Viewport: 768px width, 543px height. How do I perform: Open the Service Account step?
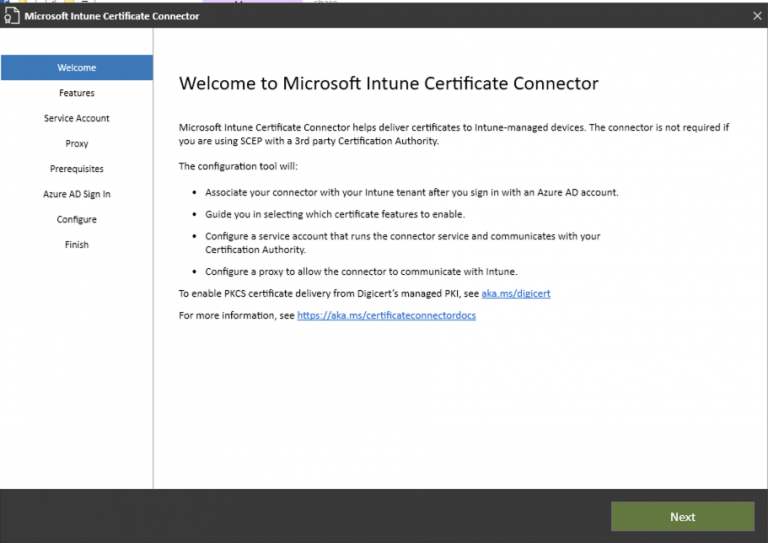[x=77, y=118]
